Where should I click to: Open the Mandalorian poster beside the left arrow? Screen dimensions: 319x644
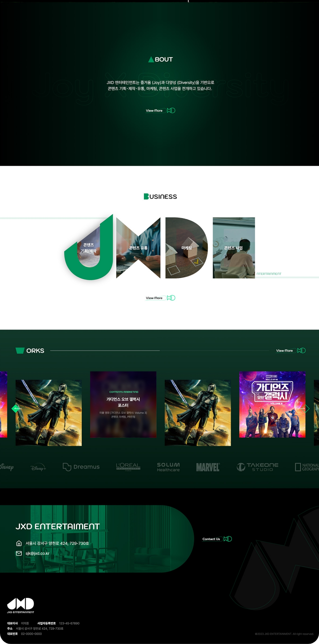(49, 413)
